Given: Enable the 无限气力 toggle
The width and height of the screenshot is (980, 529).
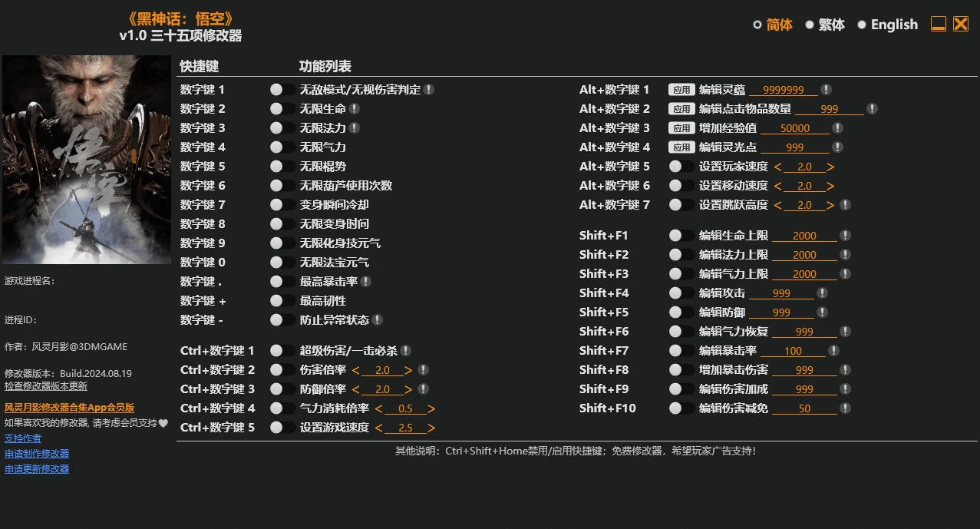Looking at the screenshot, I should tap(282, 147).
